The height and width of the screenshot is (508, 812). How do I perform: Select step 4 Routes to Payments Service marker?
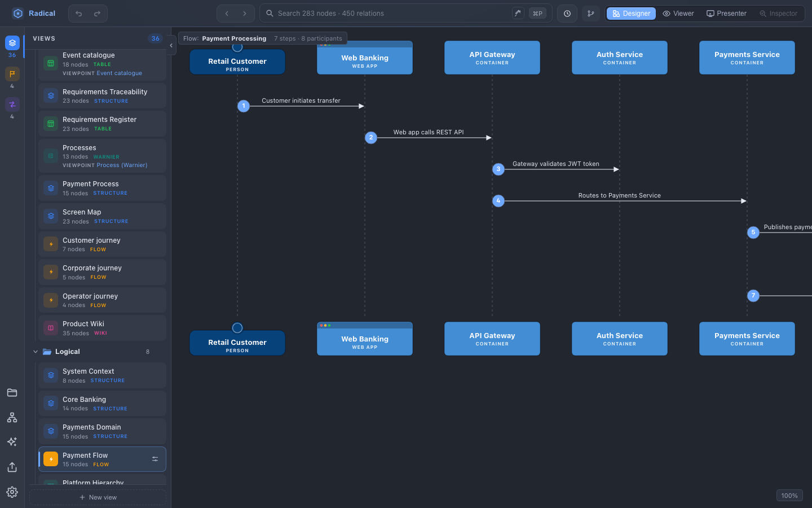coord(498,201)
